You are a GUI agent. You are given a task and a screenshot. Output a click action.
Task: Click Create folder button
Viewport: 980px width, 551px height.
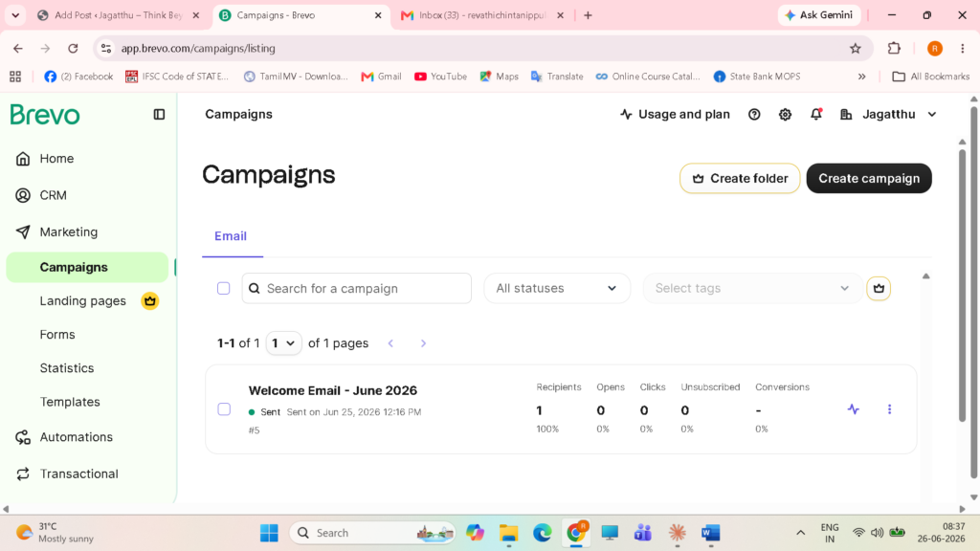[740, 178]
